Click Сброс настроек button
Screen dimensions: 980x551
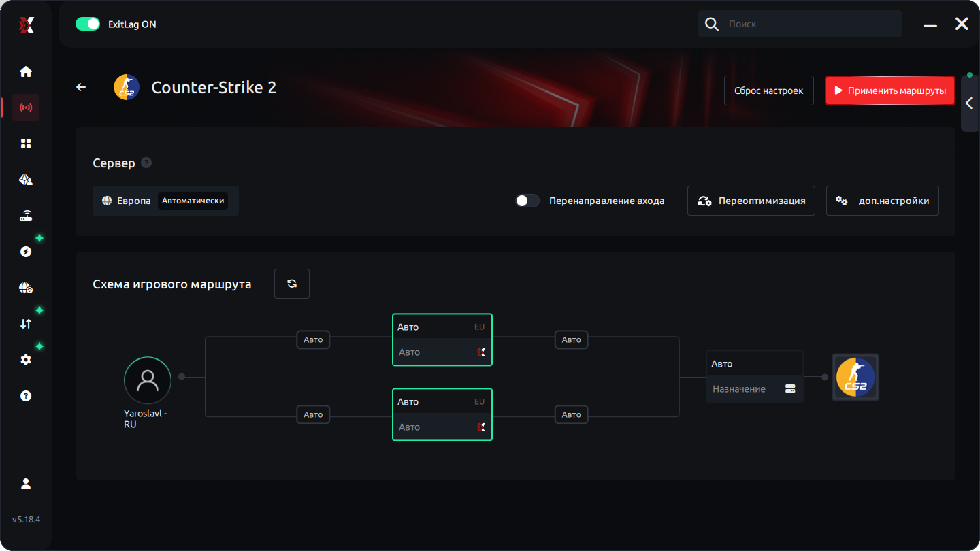click(x=769, y=90)
